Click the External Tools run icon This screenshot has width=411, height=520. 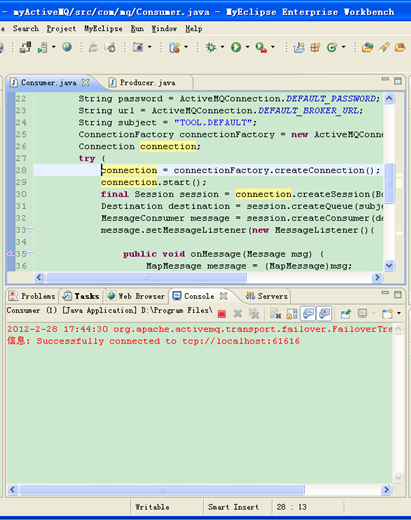click(x=261, y=47)
